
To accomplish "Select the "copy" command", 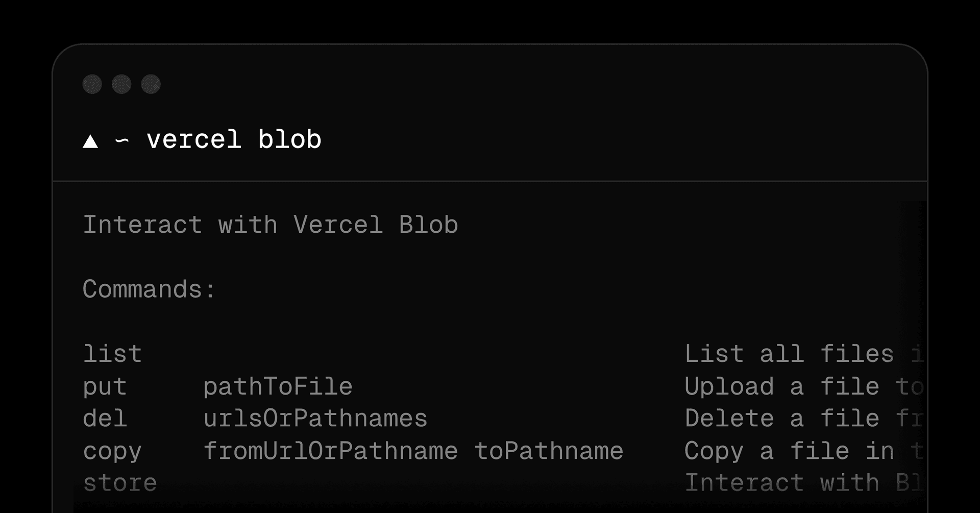I will 112,451.
